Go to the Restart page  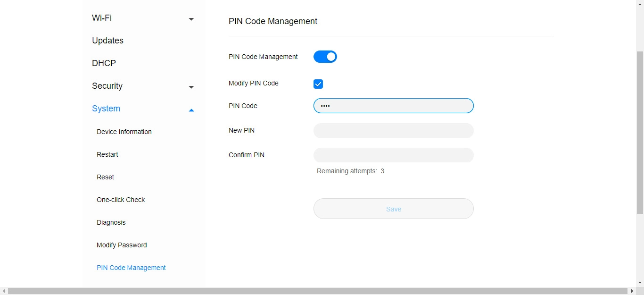tap(107, 154)
